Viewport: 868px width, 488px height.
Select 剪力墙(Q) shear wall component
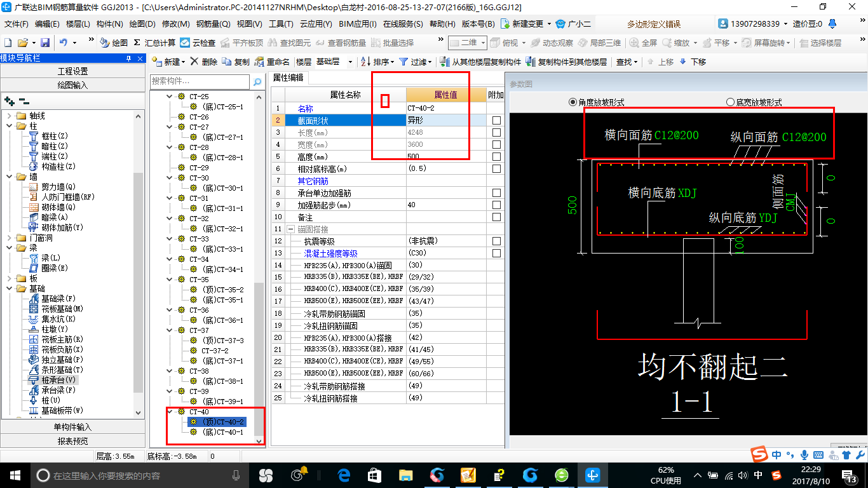tap(53, 187)
